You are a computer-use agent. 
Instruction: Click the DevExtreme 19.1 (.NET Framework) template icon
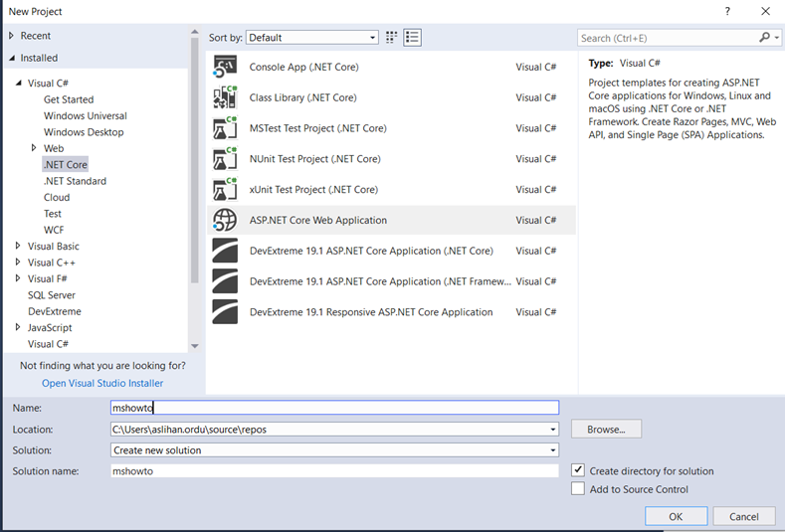tap(225, 281)
